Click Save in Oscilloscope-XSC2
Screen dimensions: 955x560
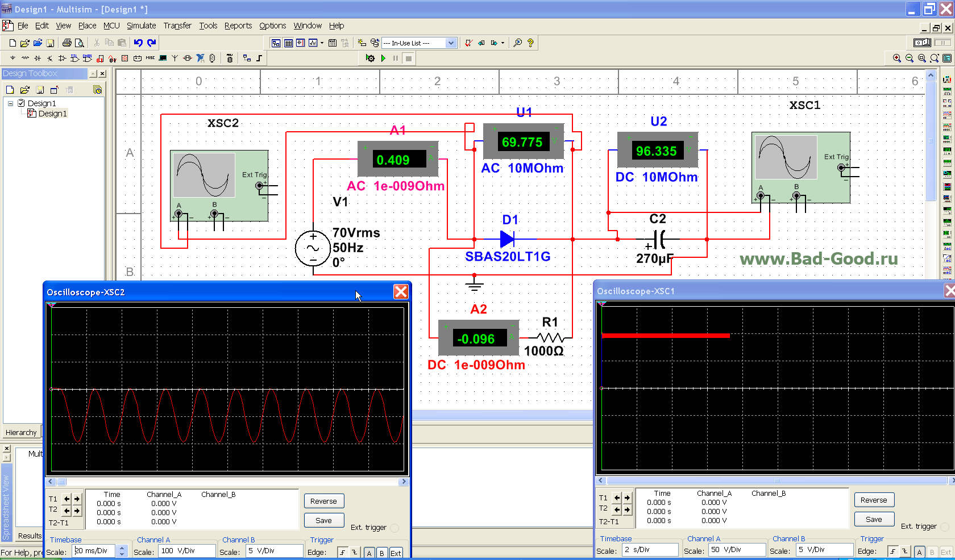(324, 520)
